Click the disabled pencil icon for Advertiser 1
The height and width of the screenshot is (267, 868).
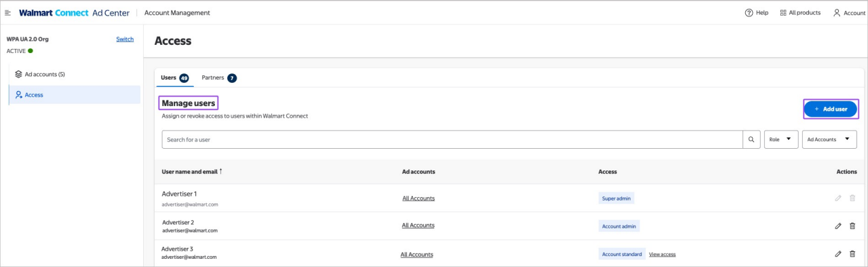pyautogui.click(x=838, y=198)
